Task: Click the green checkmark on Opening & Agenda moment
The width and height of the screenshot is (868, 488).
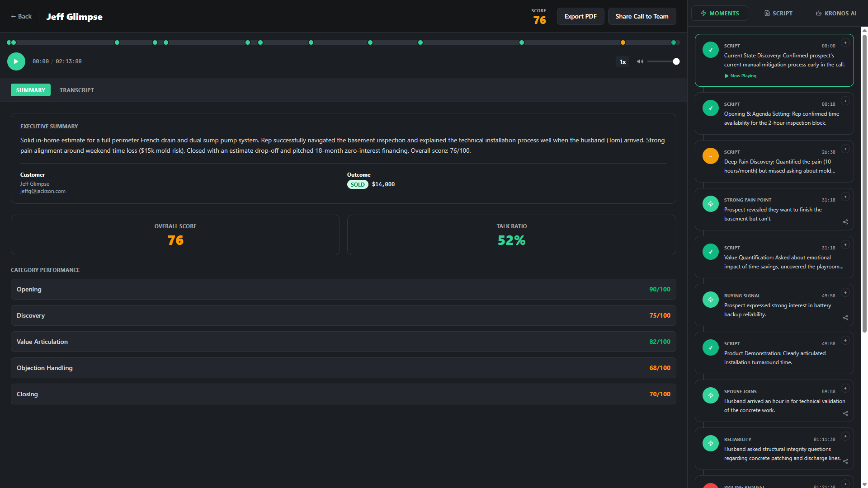Action: [710, 108]
